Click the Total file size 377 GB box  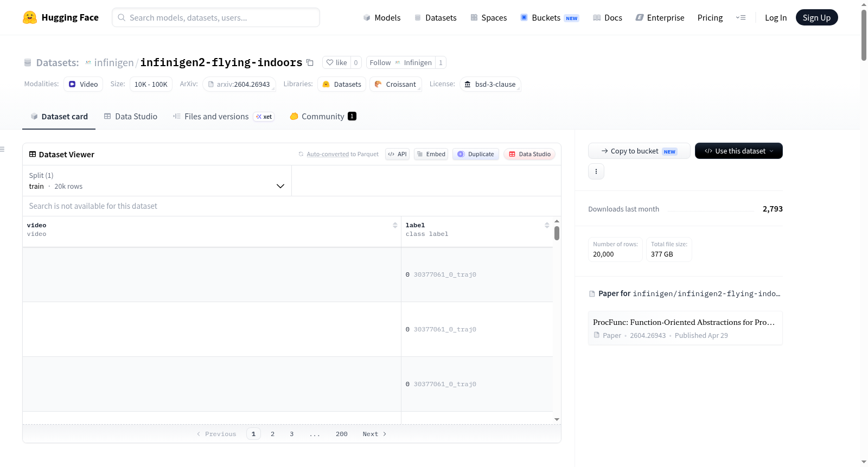(x=669, y=250)
